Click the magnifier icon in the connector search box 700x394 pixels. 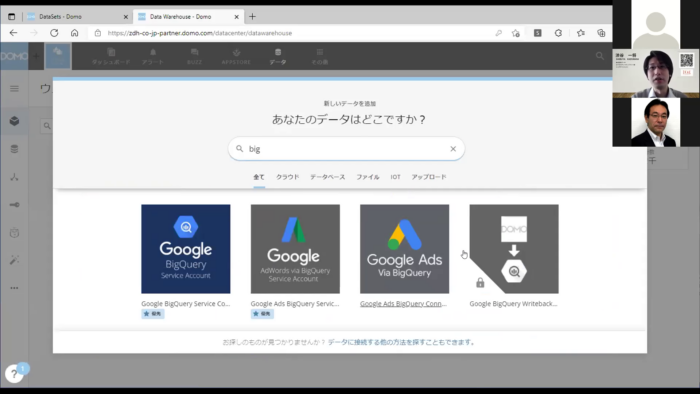(x=240, y=149)
